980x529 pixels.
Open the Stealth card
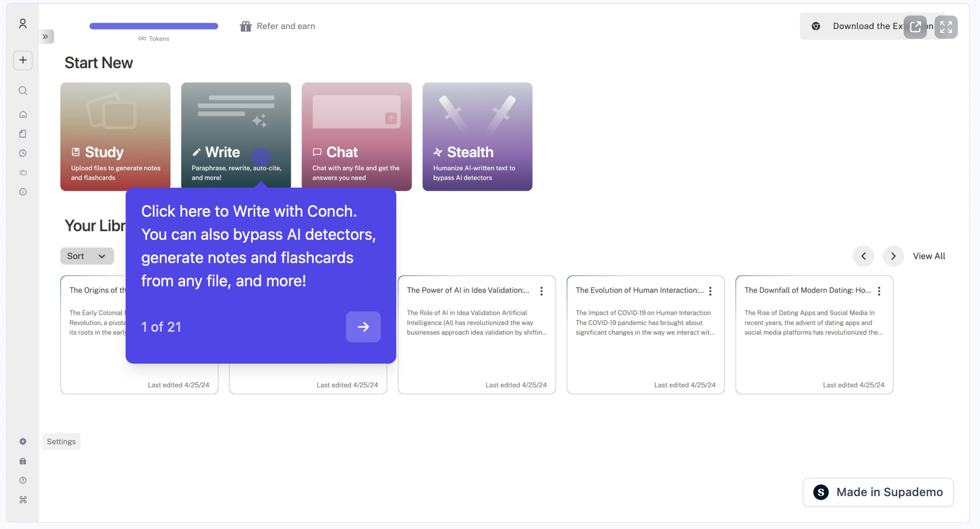click(x=477, y=136)
